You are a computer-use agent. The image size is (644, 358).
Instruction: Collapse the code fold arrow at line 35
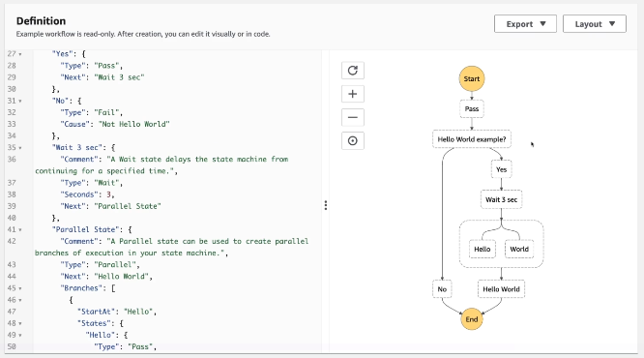coord(20,148)
